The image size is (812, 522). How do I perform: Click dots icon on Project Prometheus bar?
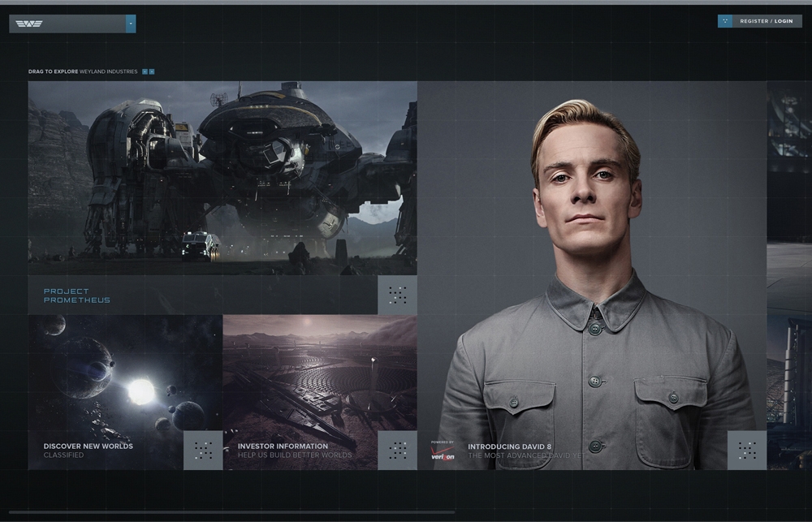397,295
